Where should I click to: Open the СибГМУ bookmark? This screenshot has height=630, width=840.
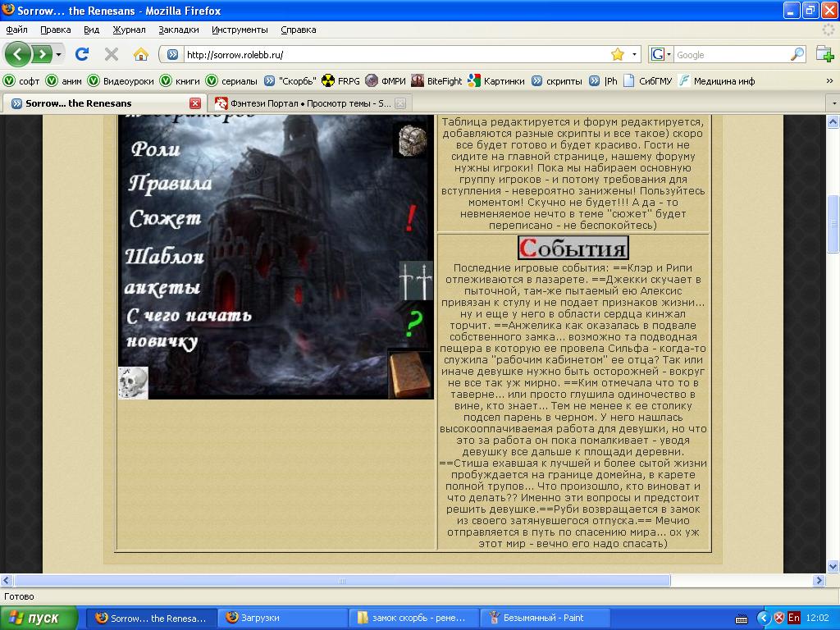coord(648,81)
